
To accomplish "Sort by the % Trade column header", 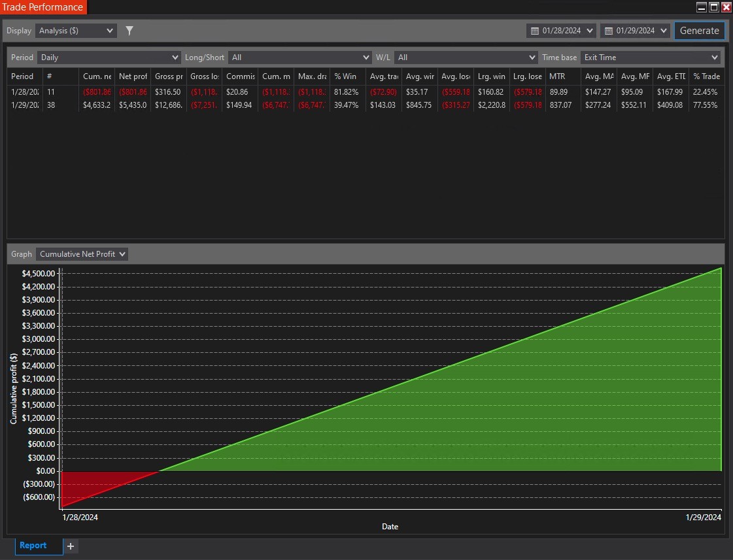I will click(x=706, y=76).
